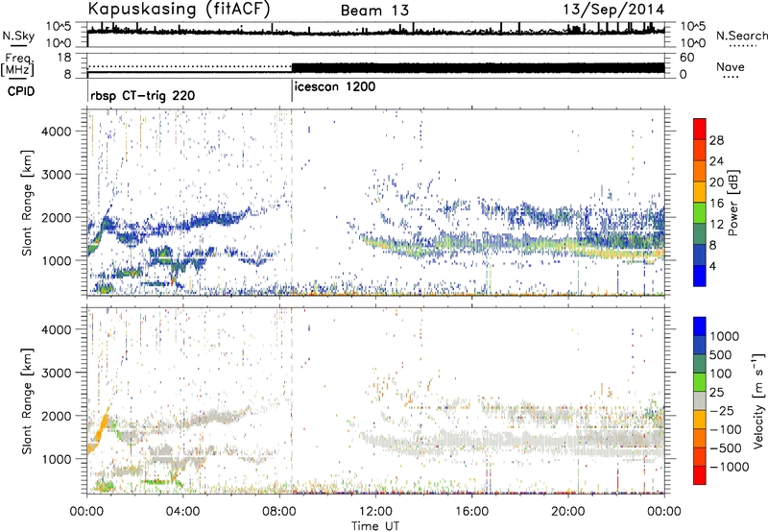
Task: Pick the teal 8–12 dB Power color segment
Action: point(700,233)
